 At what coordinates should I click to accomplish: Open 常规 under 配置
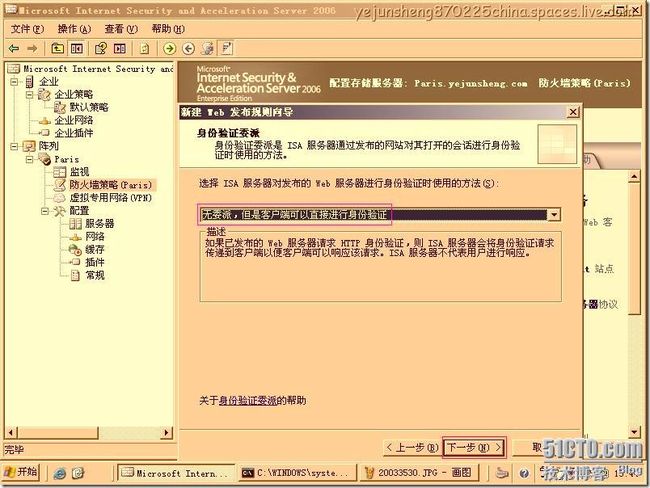pos(95,275)
